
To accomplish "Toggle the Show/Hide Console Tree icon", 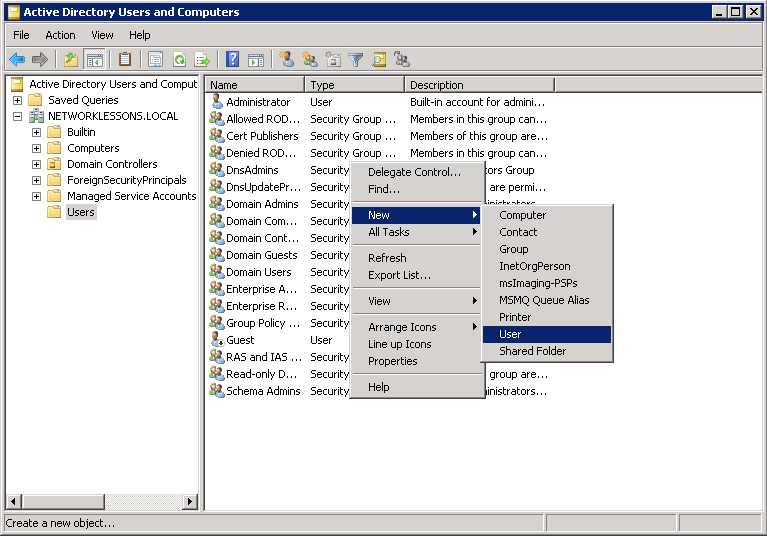I will 94,60.
